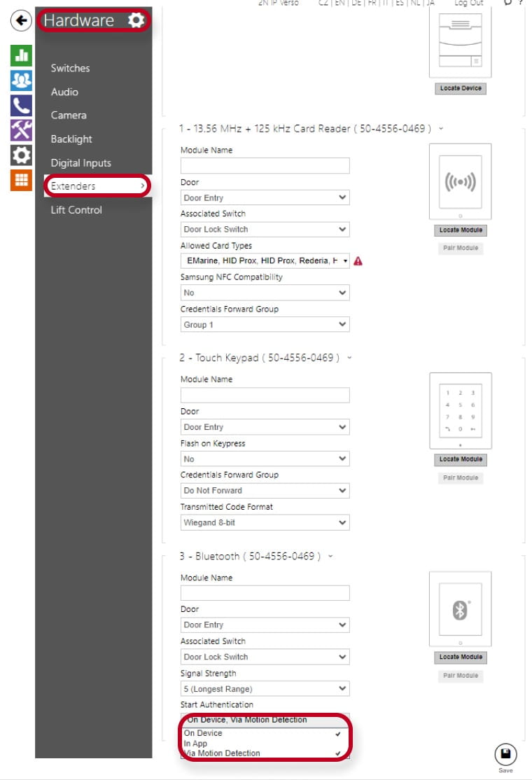Click the Hardware section title
532x780 pixels.
coord(78,20)
